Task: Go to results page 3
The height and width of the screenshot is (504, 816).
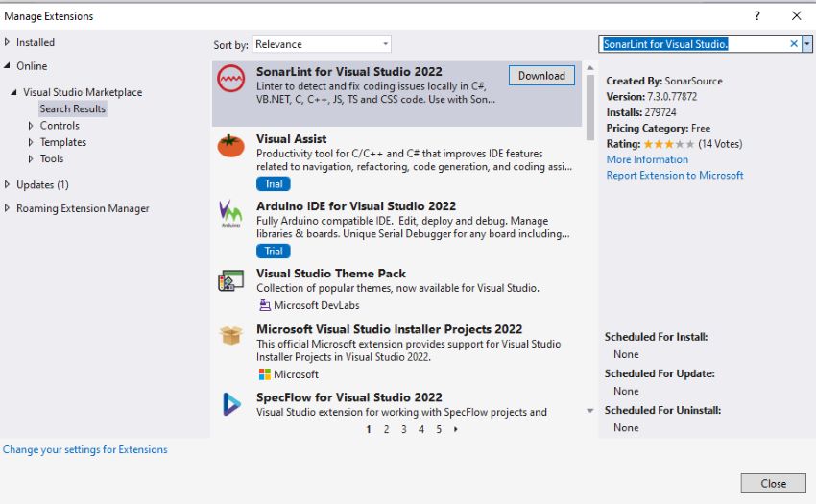Action: pos(404,429)
